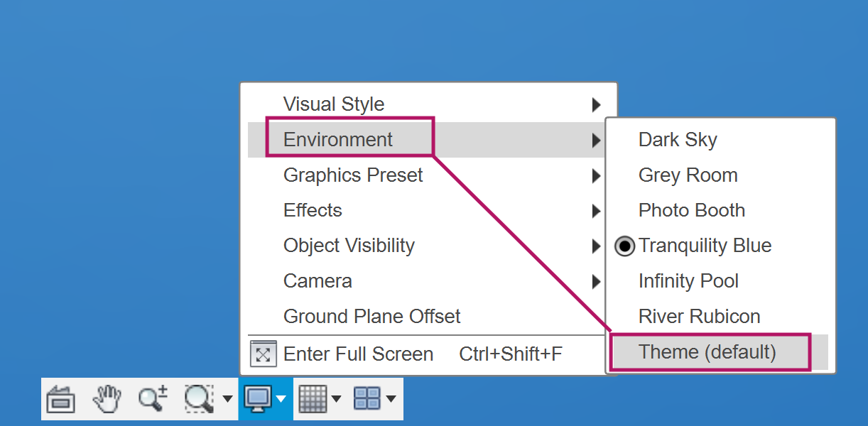Select the Photo Booth environment
This screenshot has width=868, height=426.
point(691,211)
